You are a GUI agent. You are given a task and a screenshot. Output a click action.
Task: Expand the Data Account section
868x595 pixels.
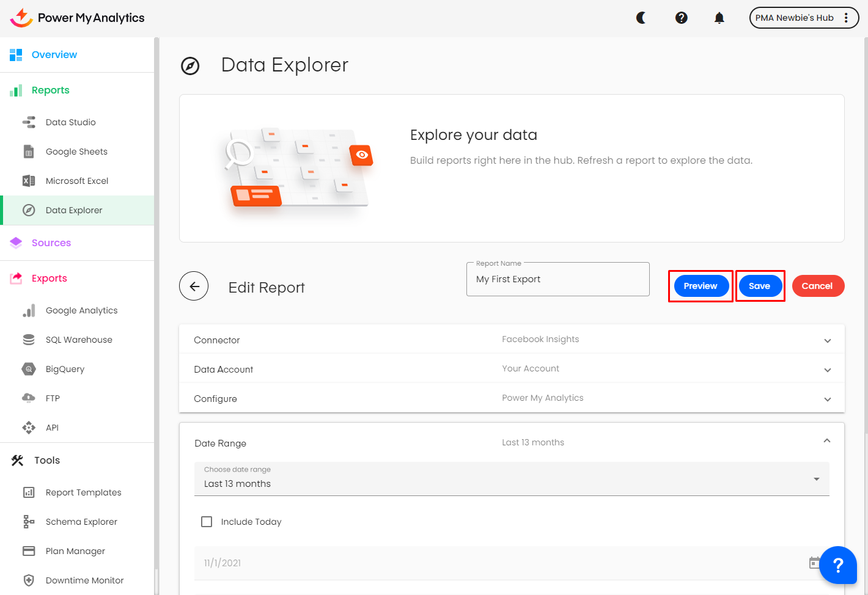pos(827,370)
